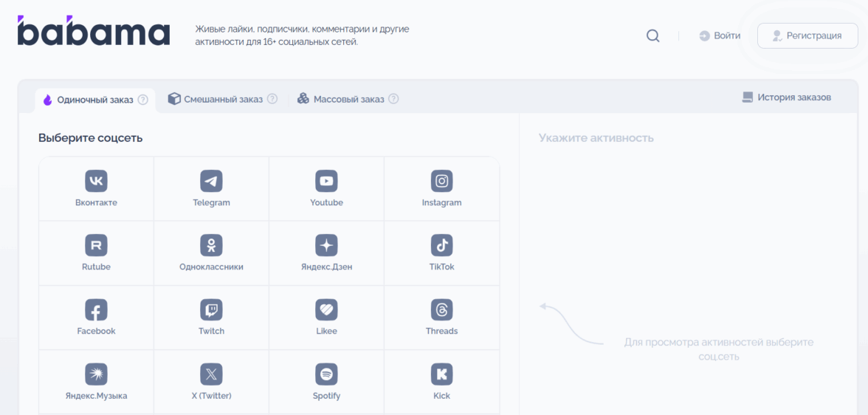Pick the Youtube icon

[x=326, y=181]
